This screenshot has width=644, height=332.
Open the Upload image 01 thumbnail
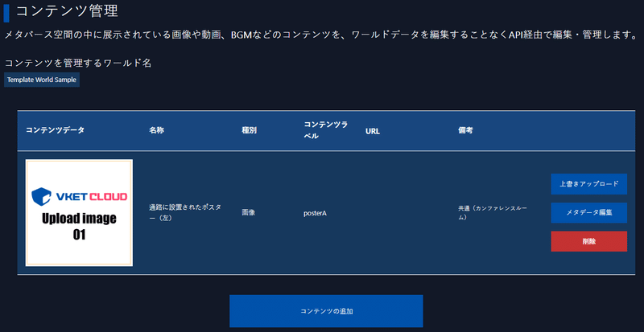click(79, 212)
